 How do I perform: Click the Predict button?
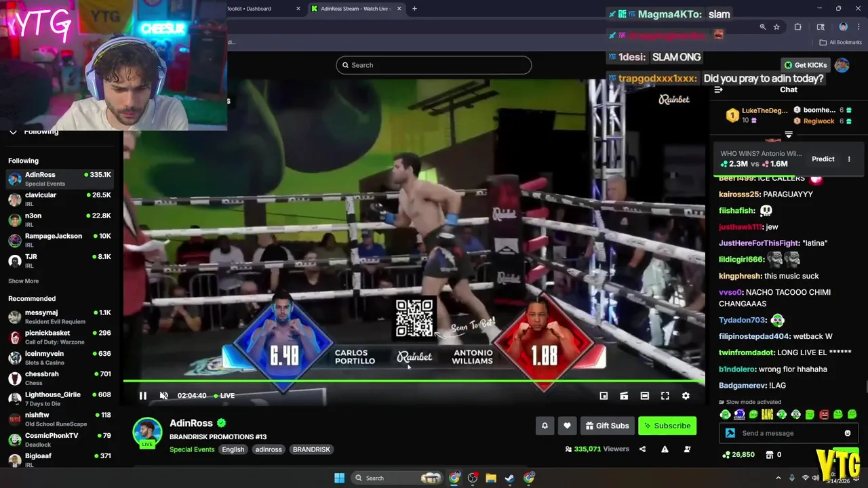[823, 159]
